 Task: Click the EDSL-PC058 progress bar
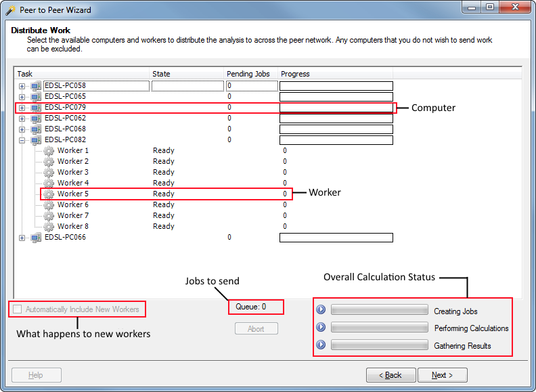[x=336, y=86]
